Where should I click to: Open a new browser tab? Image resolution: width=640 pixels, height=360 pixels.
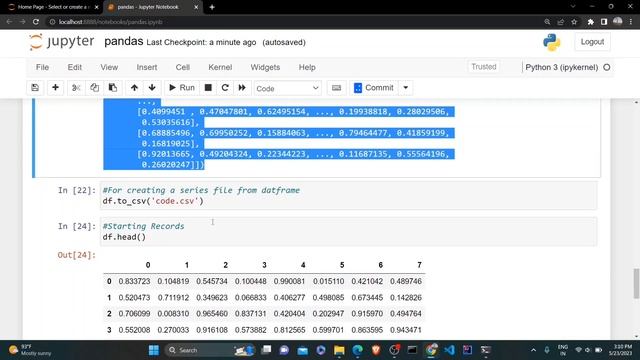(x=212, y=7)
